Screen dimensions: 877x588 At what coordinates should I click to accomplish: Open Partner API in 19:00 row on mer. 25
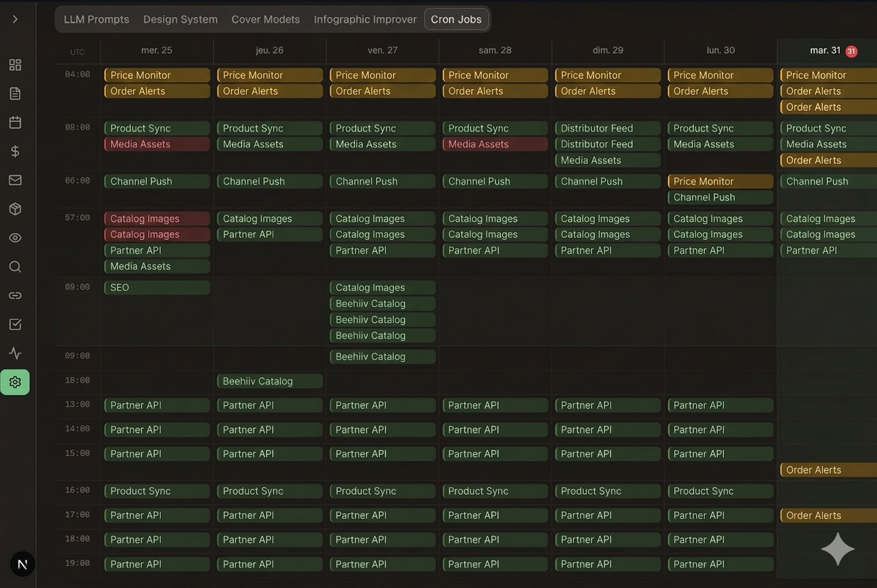157,565
